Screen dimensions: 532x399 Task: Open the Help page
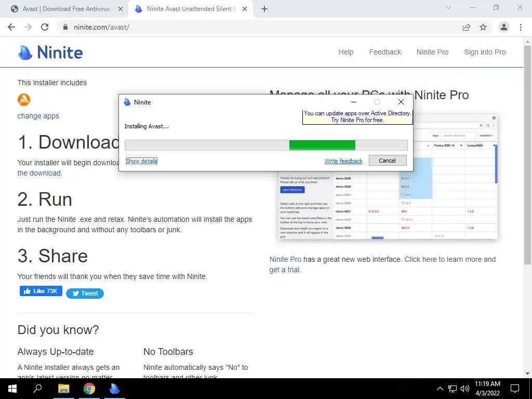point(345,52)
